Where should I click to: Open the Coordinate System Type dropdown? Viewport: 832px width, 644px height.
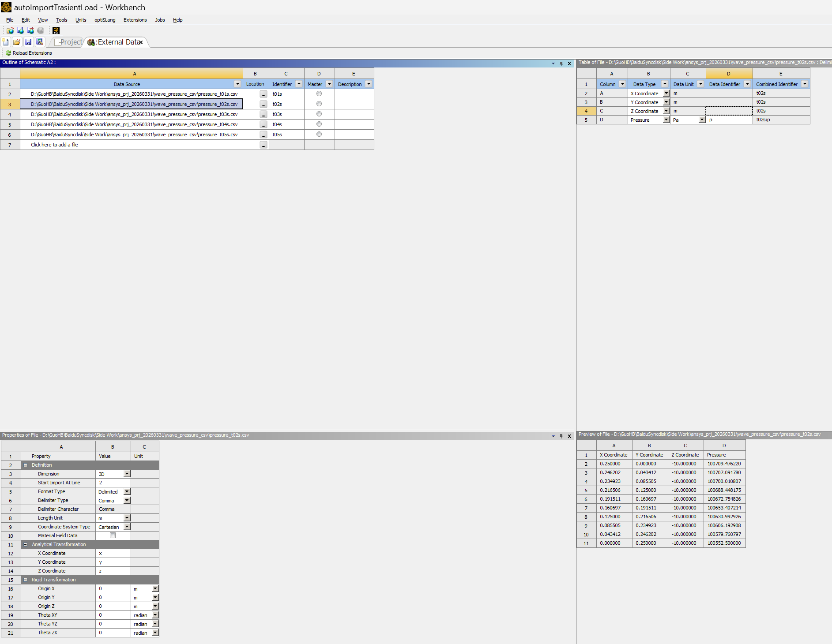pyautogui.click(x=127, y=527)
